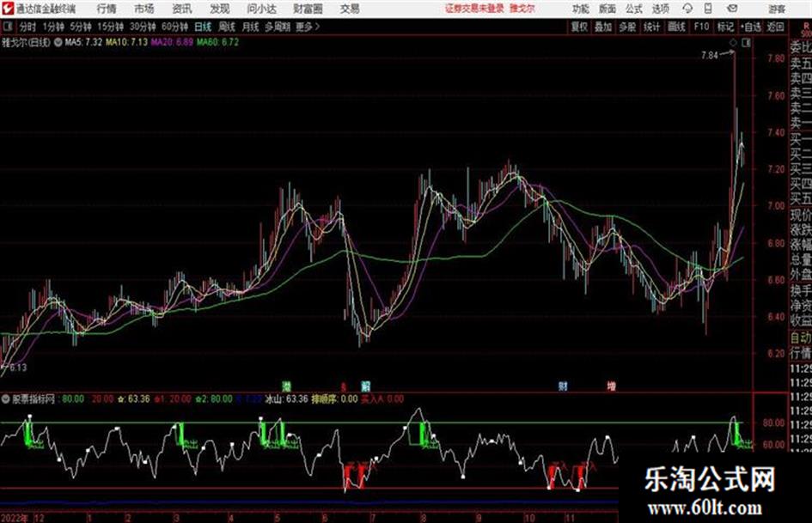Click green 港 marker below chart
Viewport: 812px width, 523px height.
[x=286, y=386]
